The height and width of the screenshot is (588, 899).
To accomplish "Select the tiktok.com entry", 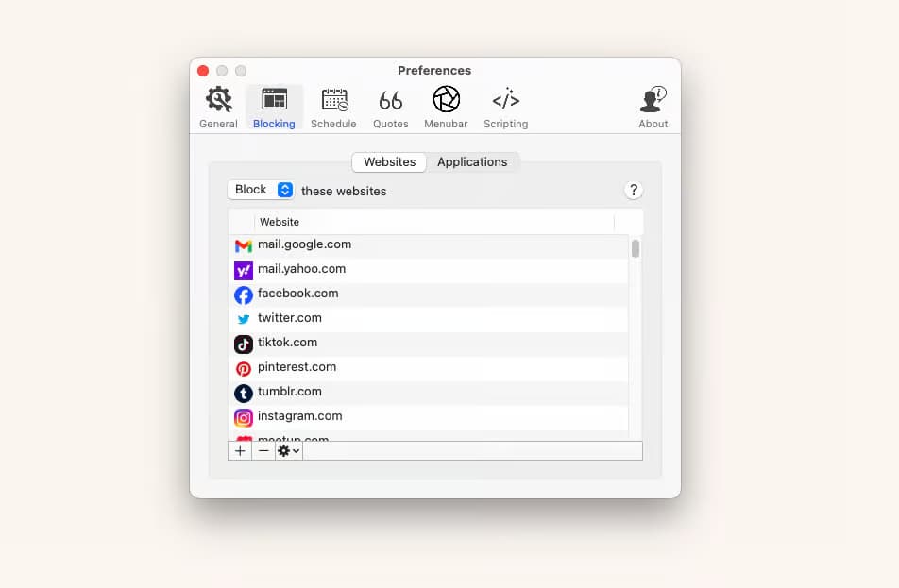I will 287,343.
